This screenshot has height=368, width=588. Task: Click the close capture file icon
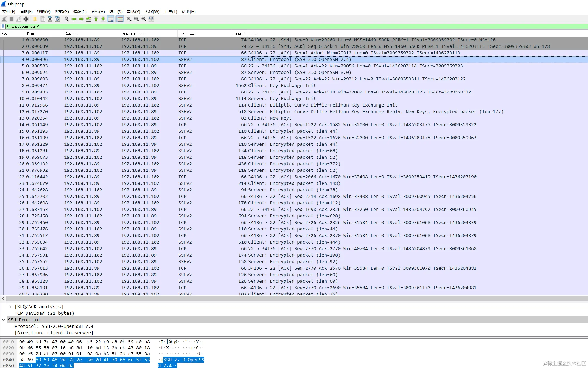pyautogui.click(x=50, y=19)
